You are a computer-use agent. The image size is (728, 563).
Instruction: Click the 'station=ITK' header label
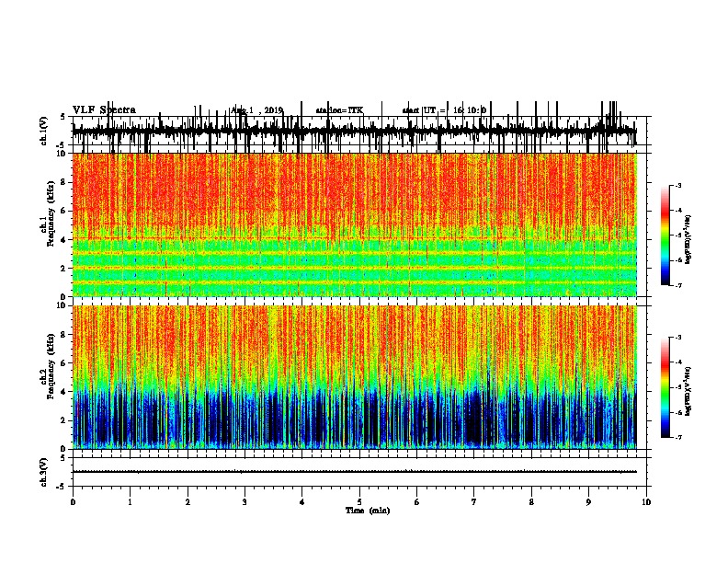339,110
